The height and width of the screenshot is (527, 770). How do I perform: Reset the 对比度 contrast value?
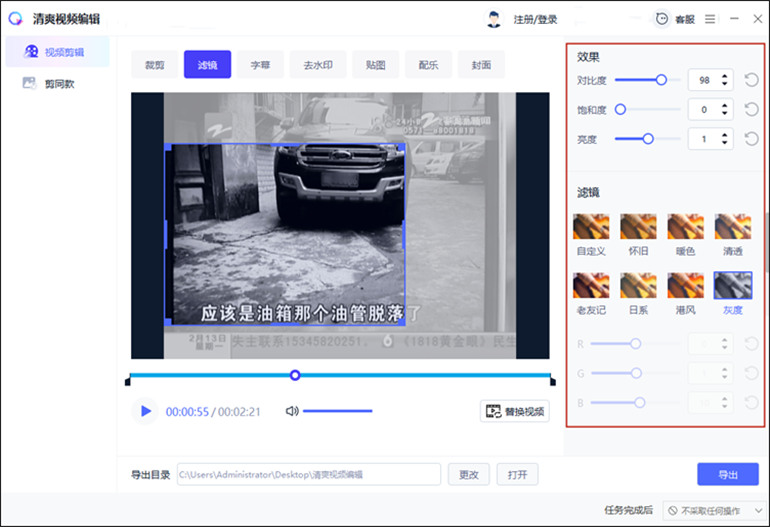(x=751, y=80)
